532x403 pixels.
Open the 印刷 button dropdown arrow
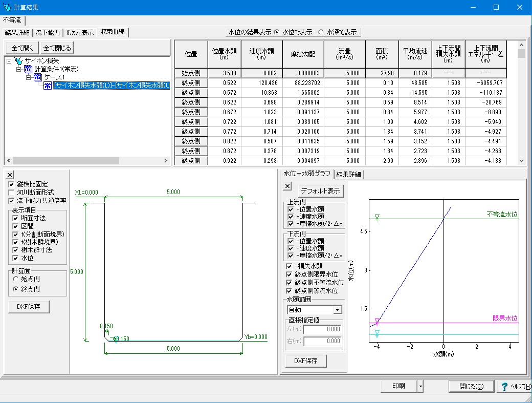[420, 386]
